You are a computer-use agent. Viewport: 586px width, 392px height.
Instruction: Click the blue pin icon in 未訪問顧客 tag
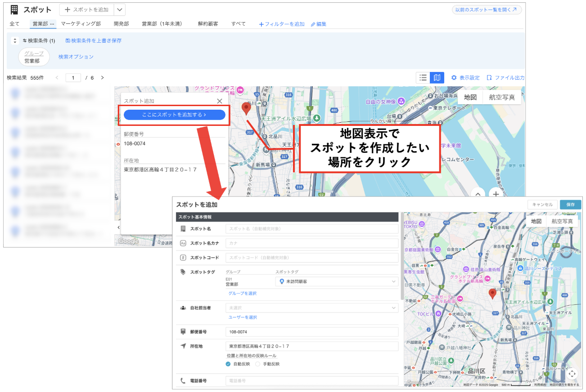click(282, 281)
